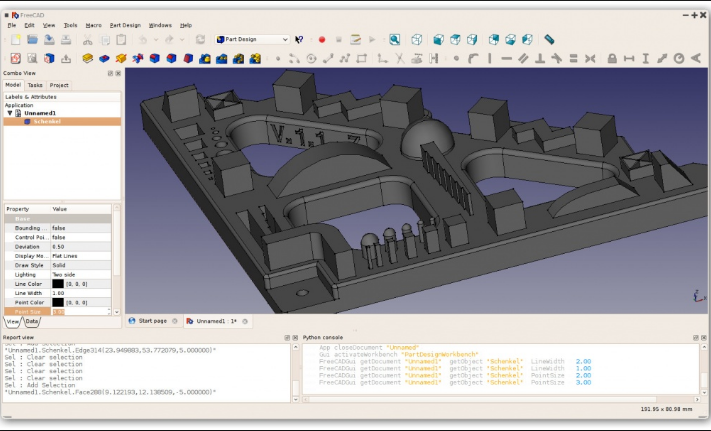Viewport: 711px width, 431px height.
Task: Float the Python console panel
Action: tap(696, 338)
